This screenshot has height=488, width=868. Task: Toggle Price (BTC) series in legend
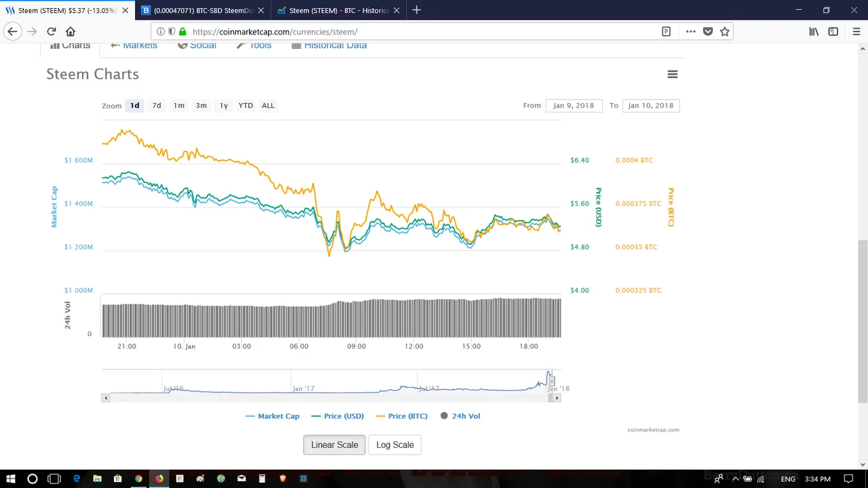tap(401, 416)
